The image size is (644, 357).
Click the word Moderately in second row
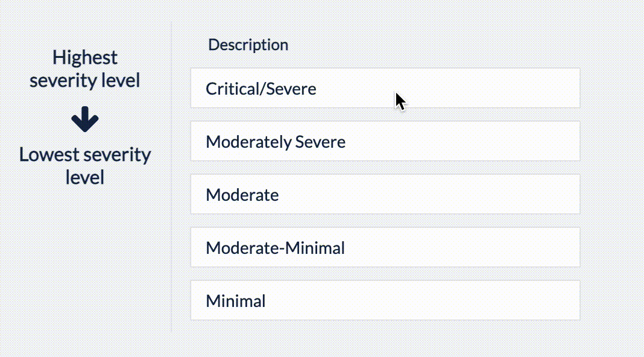(x=248, y=142)
